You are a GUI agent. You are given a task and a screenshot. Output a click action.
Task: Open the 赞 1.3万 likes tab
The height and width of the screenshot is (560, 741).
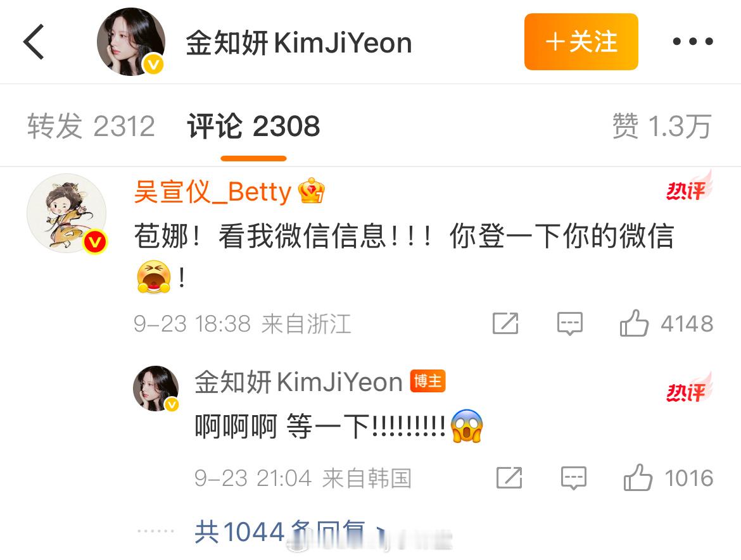662,126
